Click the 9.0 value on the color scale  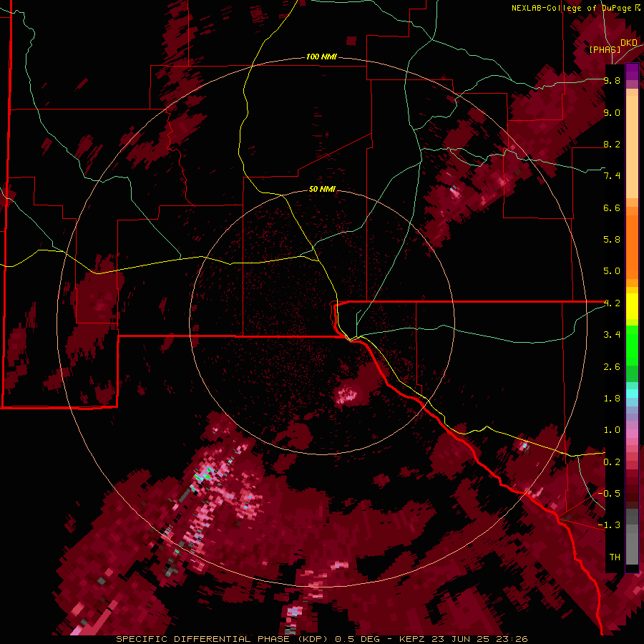(612, 112)
